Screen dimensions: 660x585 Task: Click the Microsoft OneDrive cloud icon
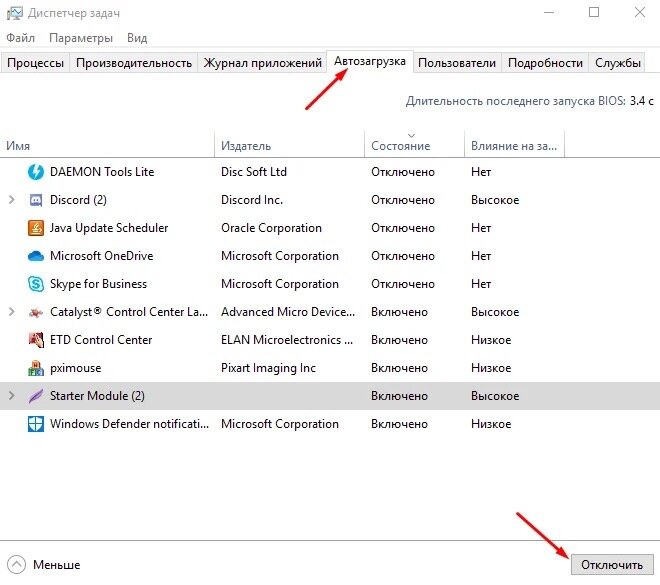click(36, 256)
